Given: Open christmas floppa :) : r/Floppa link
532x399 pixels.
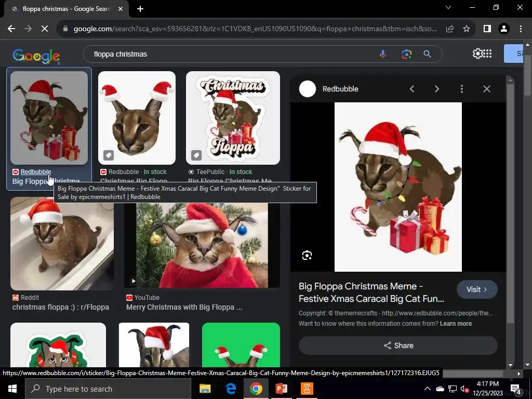Looking at the screenshot, I should tap(61, 307).
